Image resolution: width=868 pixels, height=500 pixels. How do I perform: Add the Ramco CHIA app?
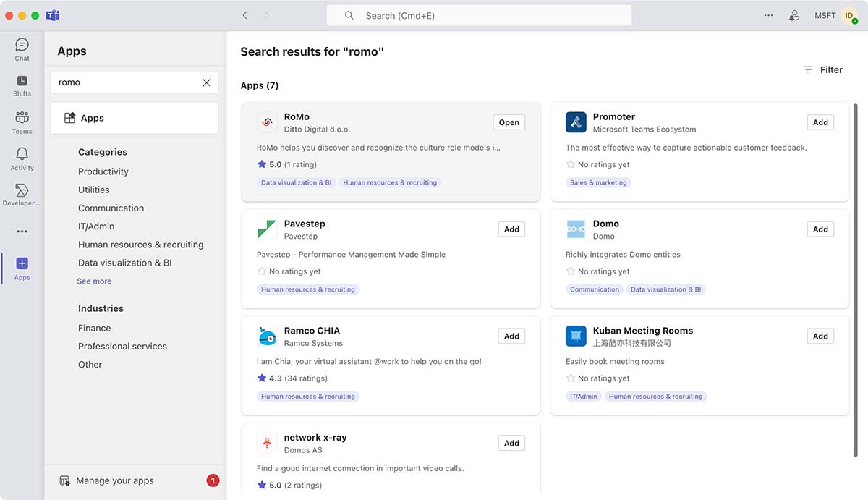point(511,336)
